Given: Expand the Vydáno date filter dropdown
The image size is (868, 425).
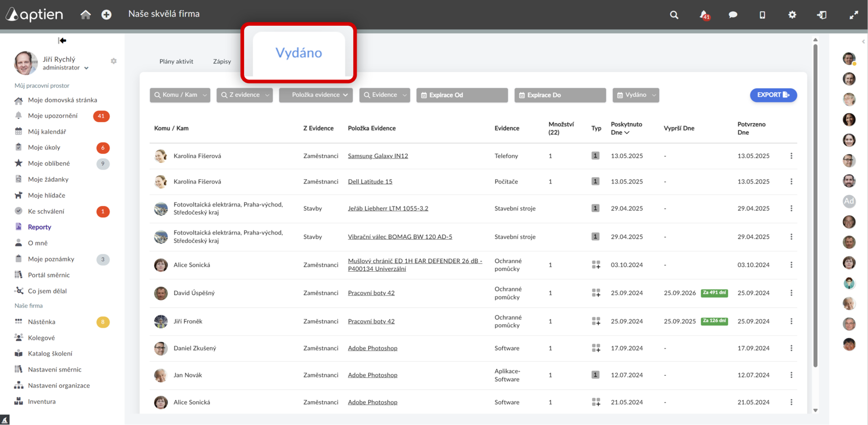Looking at the screenshot, I should click(636, 95).
